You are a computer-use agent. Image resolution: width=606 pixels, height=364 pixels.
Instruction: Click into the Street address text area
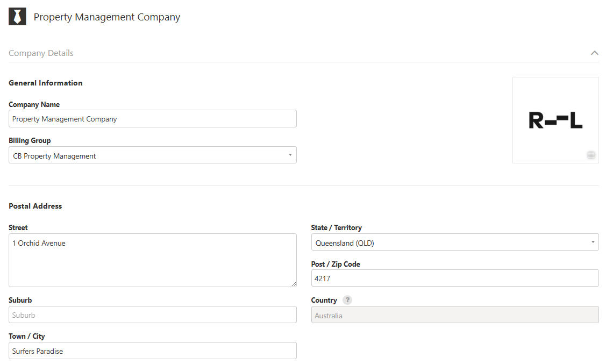coord(152,260)
